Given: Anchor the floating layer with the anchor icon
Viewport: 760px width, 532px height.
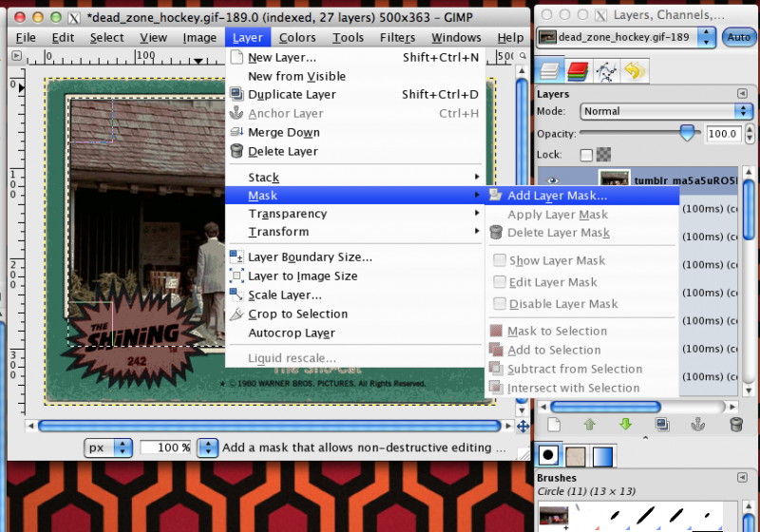Looking at the screenshot, I should (x=698, y=425).
